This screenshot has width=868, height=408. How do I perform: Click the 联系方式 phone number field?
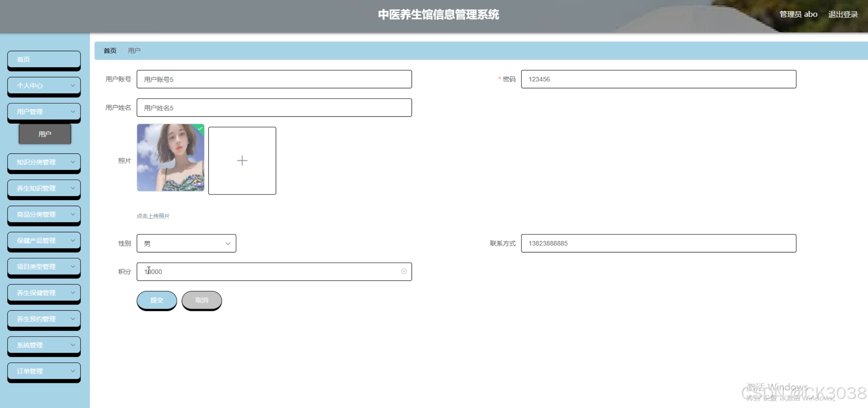(x=658, y=244)
